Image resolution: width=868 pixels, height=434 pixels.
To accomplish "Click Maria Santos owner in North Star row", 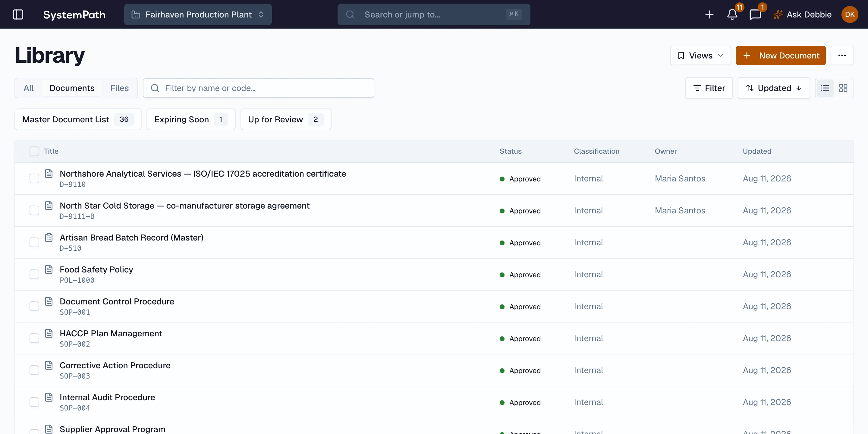I will point(680,211).
